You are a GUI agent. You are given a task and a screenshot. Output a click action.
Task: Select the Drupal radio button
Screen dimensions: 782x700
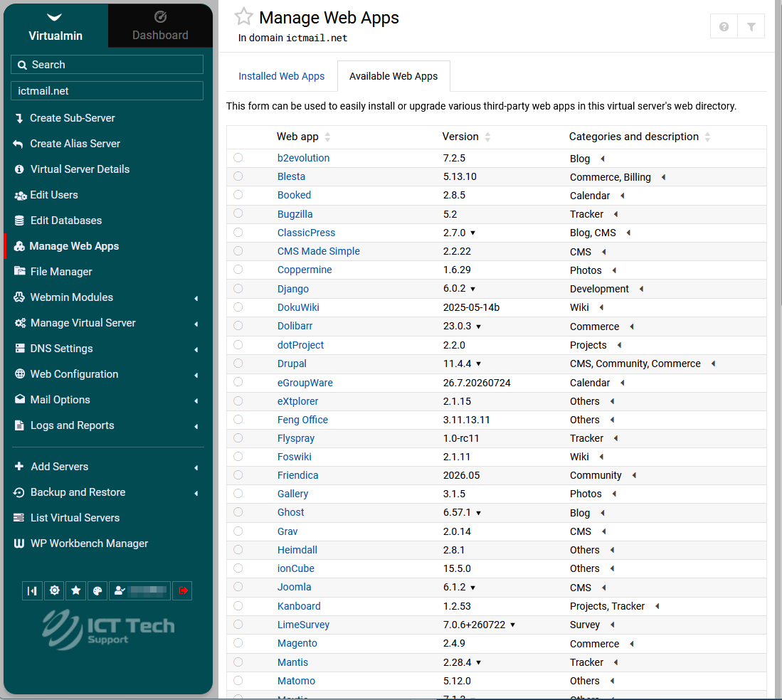point(238,363)
